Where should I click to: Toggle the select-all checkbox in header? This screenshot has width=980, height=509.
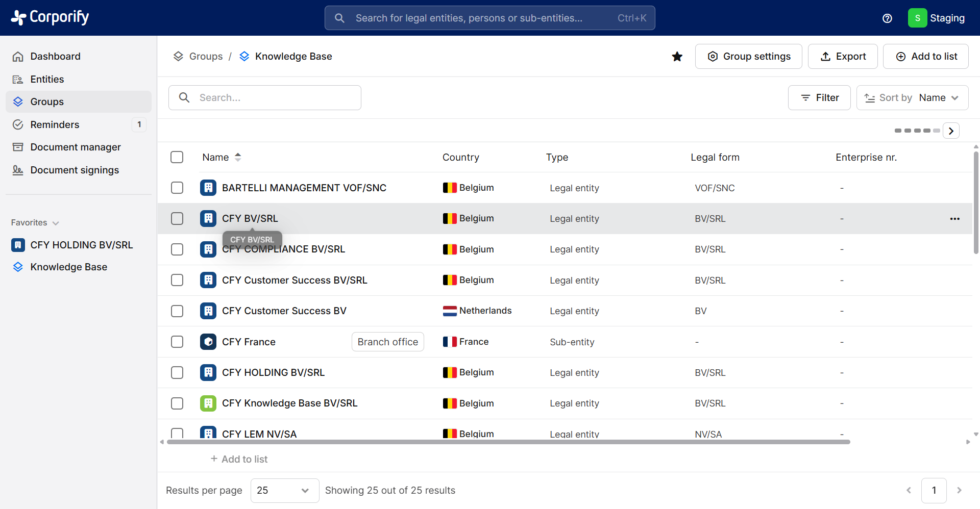pos(177,157)
